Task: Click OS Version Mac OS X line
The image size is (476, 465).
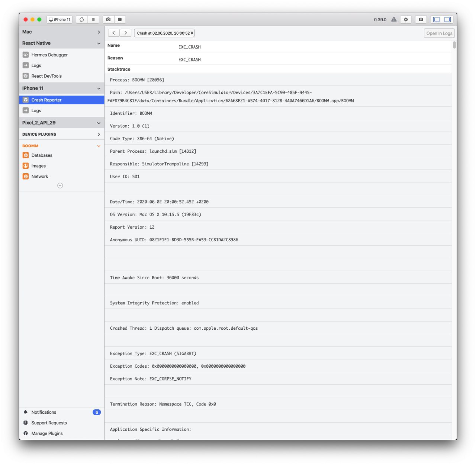Action: 278,214
